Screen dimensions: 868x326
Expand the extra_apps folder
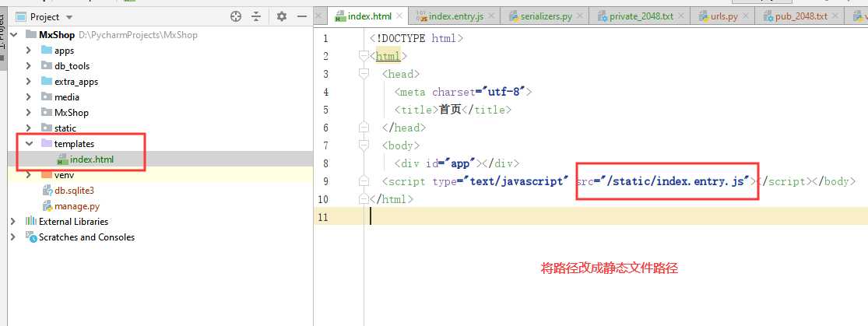pos(28,82)
